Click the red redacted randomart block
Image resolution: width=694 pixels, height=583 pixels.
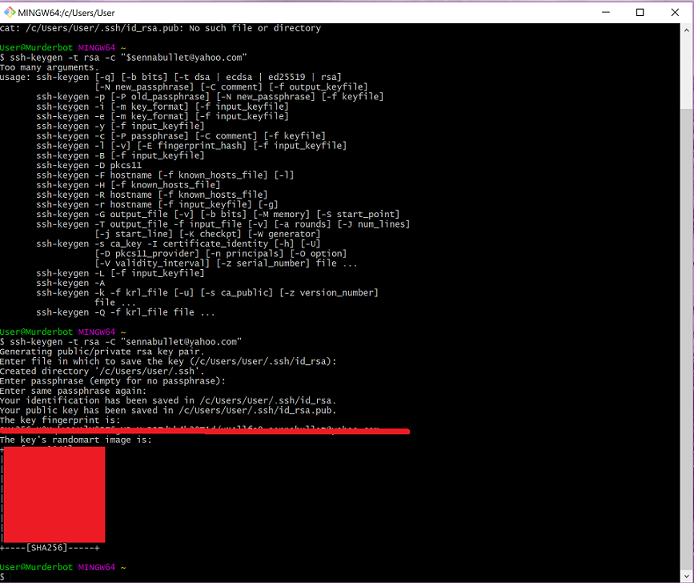tap(54, 494)
